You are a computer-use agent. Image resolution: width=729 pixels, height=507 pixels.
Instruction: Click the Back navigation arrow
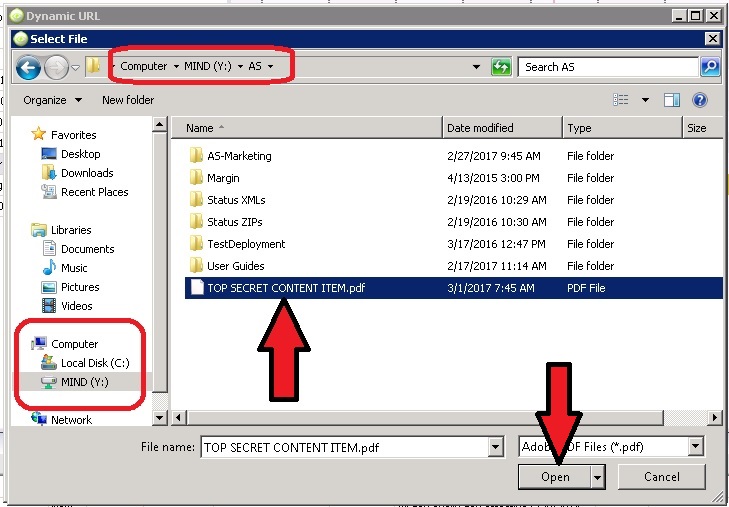28,68
